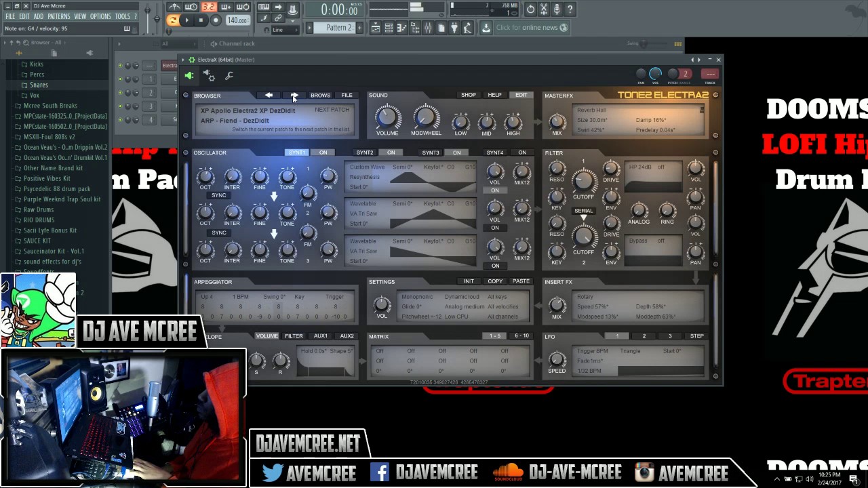Click the VOLUME knob in Sound section
868x488 pixels.
(387, 117)
